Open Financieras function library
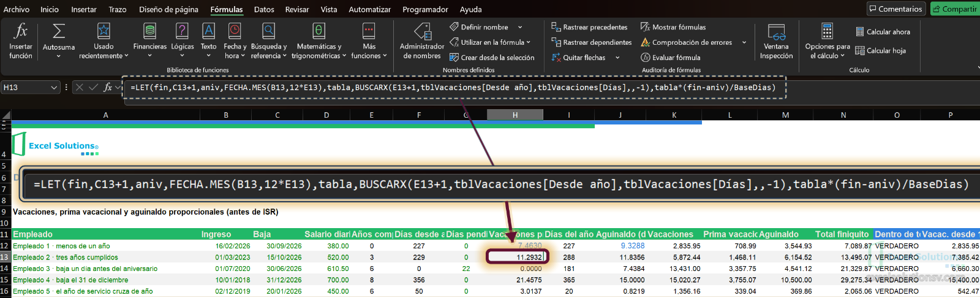Screen dimensions: 980x298 point(149,40)
